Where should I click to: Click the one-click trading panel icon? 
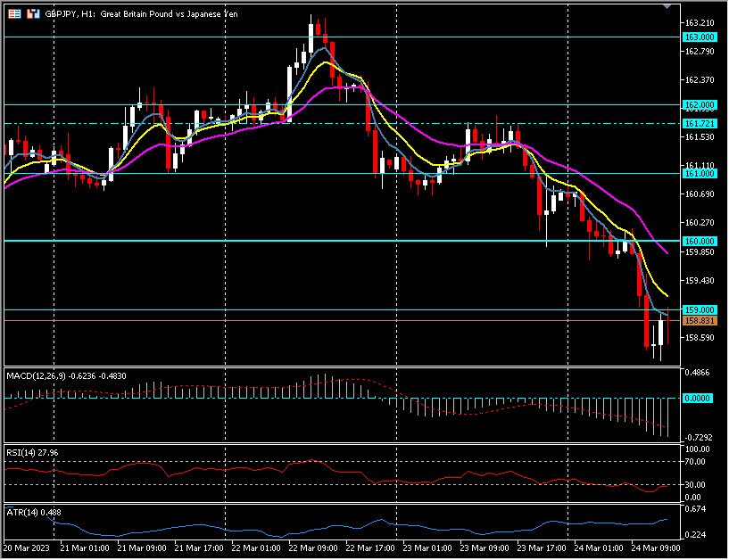(33, 13)
